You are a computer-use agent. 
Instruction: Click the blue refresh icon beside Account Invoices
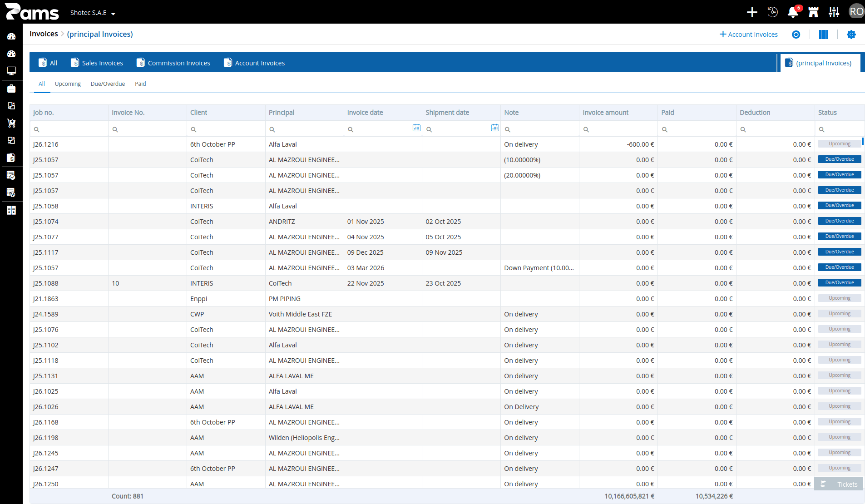point(796,35)
